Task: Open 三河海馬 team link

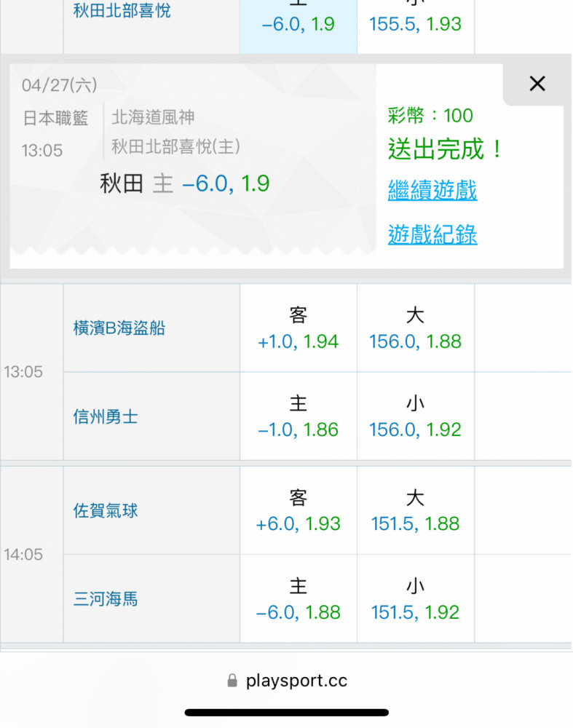Action: tap(106, 599)
